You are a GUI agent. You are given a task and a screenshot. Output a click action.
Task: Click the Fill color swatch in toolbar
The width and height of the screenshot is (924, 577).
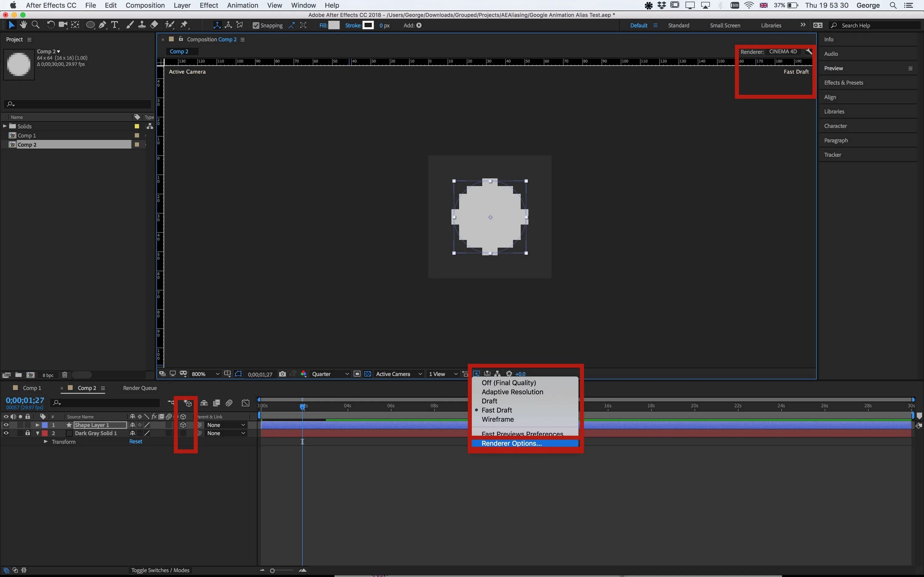(x=334, y=25)
